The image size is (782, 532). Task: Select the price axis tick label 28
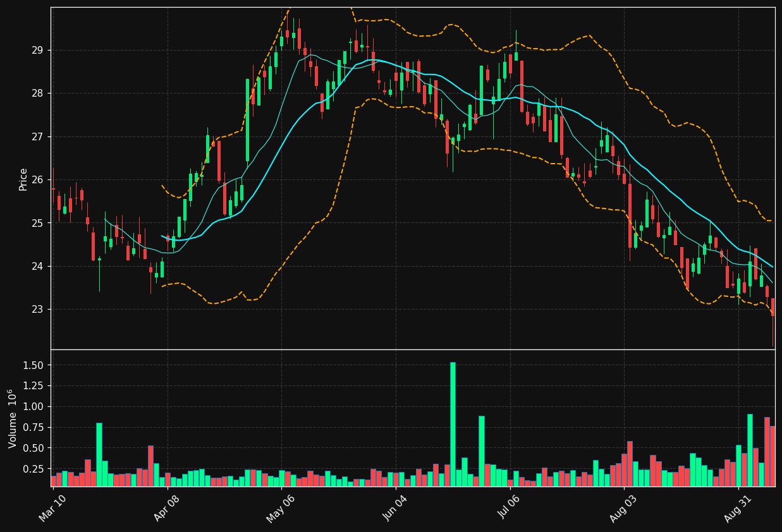39,94
